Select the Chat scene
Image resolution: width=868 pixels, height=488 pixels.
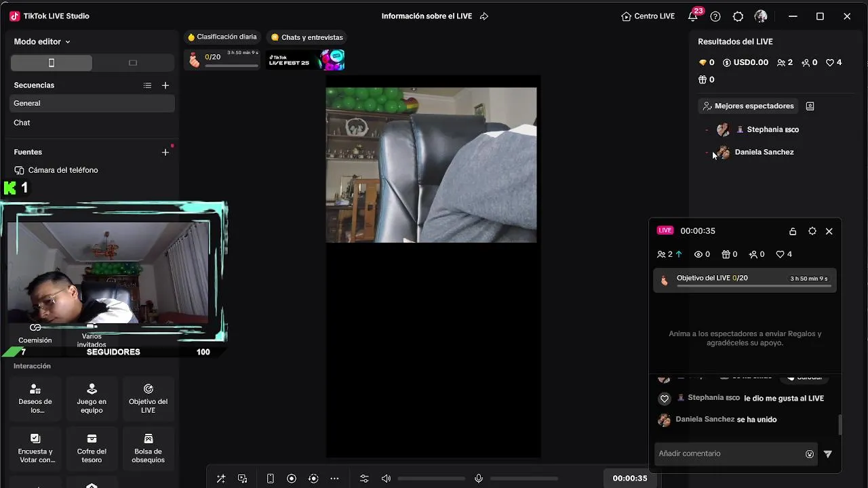point(93,123)
